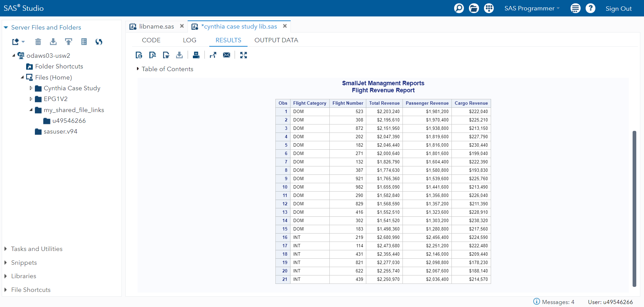Viewport: 644px width, 307px height.
Task: Expand the Table of Contents
Action: (x=138, y=69)
